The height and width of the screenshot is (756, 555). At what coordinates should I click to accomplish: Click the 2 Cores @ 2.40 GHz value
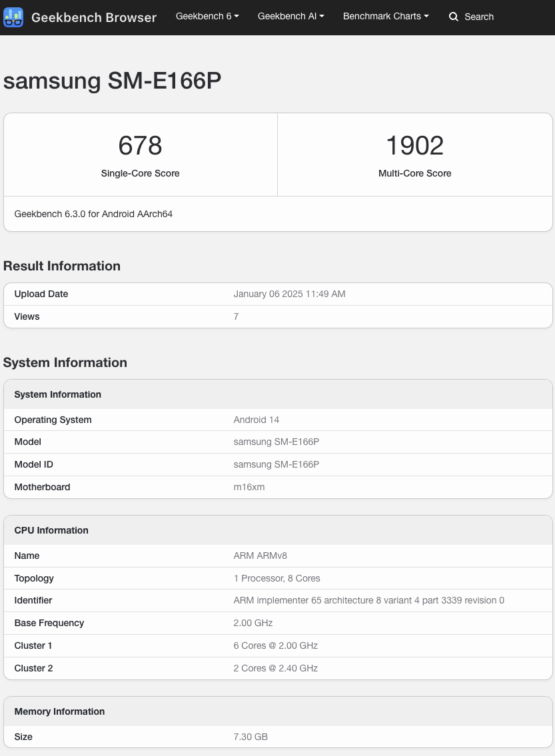(x=275, y=668)
